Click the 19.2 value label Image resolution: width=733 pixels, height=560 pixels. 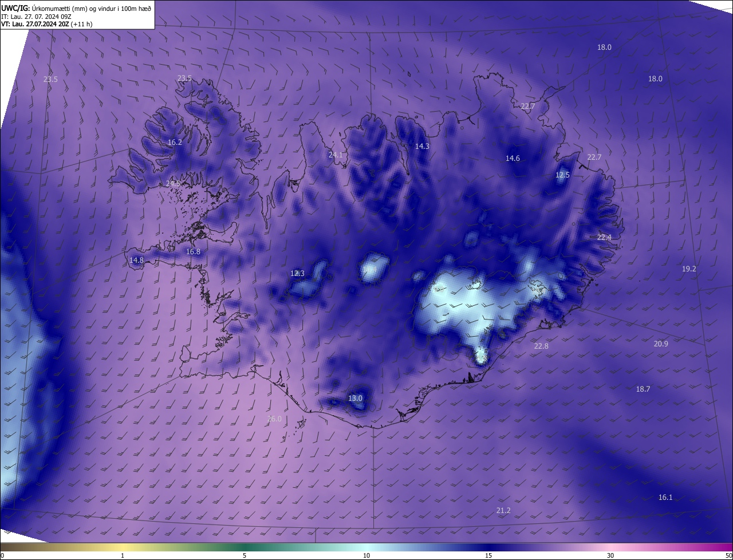(689, 269)
